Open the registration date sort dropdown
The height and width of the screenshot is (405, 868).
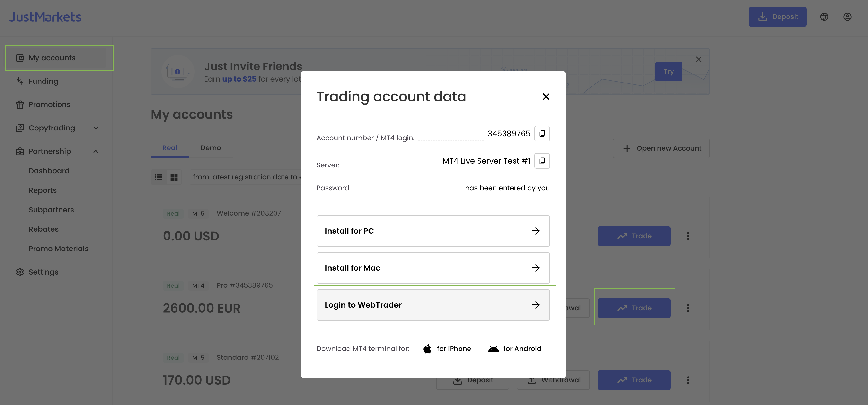point(246,177)
